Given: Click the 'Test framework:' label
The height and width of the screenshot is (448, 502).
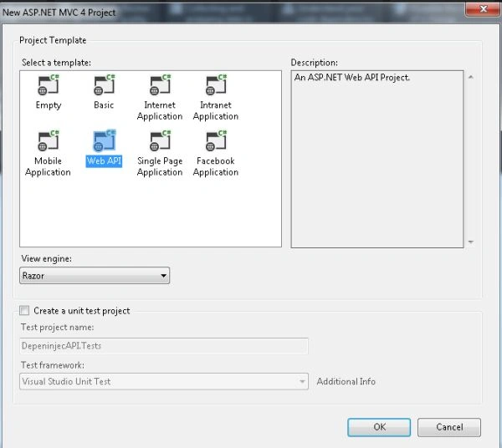Looking at the screenshot, I should tap(53, 365).
